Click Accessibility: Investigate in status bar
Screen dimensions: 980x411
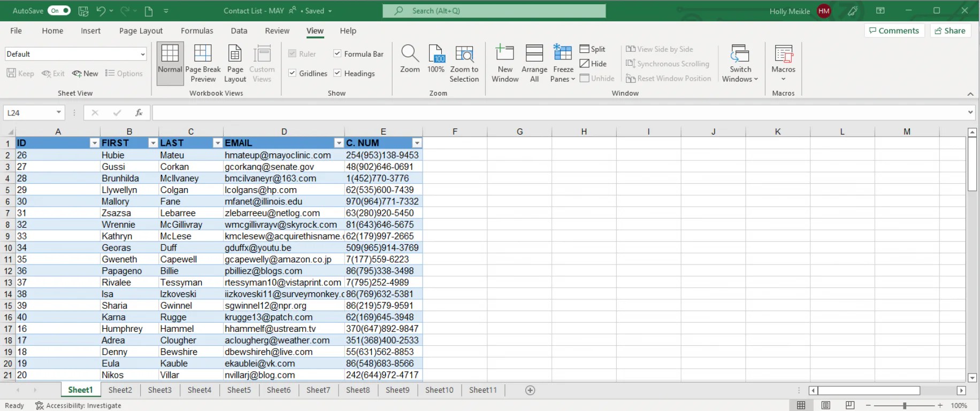[x=78, y=406]
